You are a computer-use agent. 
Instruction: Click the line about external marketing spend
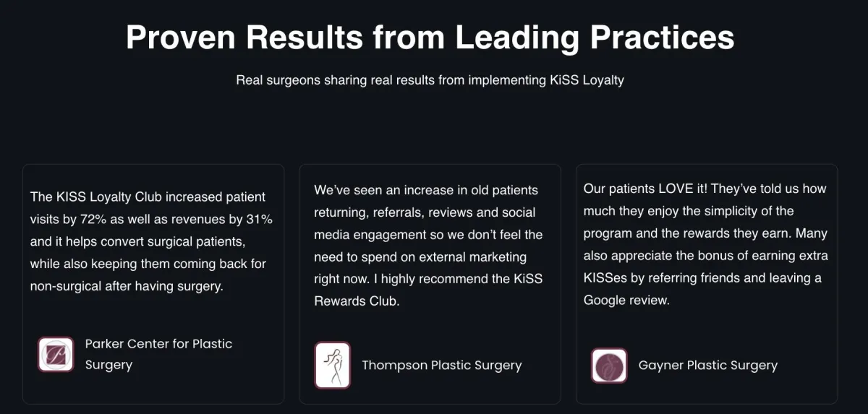[420, 256]
